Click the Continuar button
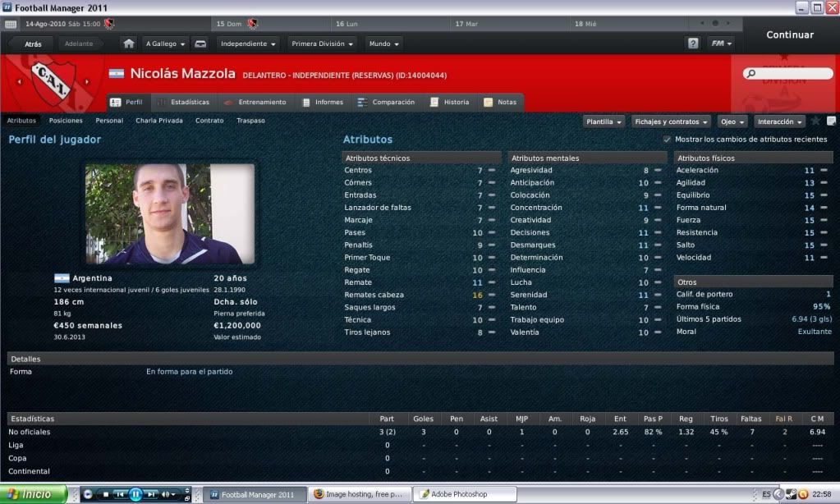This screenshot has width=840, height=504. [x=790, y=34]
